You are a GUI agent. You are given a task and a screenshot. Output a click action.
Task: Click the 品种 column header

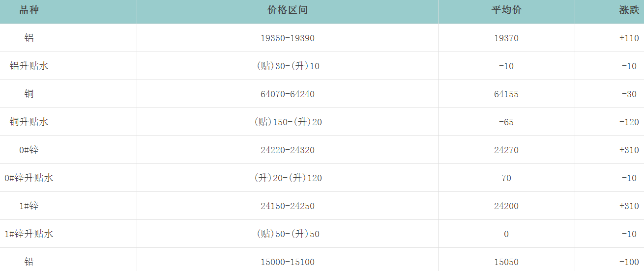(x=29, y=10)
